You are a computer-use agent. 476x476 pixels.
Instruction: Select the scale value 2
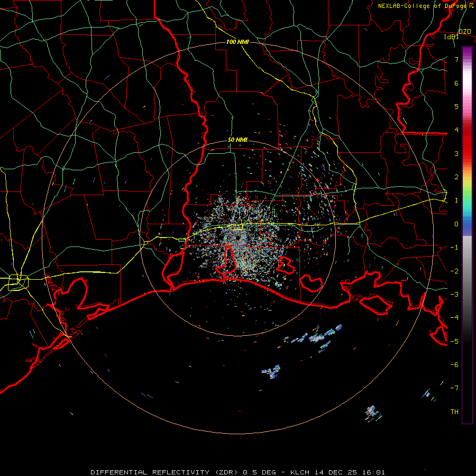(x=456, y=177)
